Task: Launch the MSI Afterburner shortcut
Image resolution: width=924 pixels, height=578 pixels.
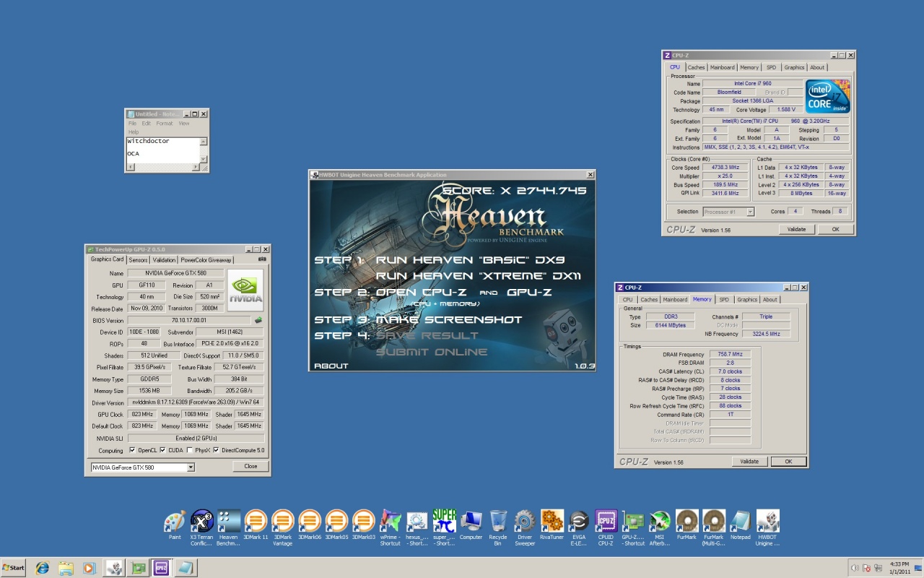Action: (x=660, y=521)
